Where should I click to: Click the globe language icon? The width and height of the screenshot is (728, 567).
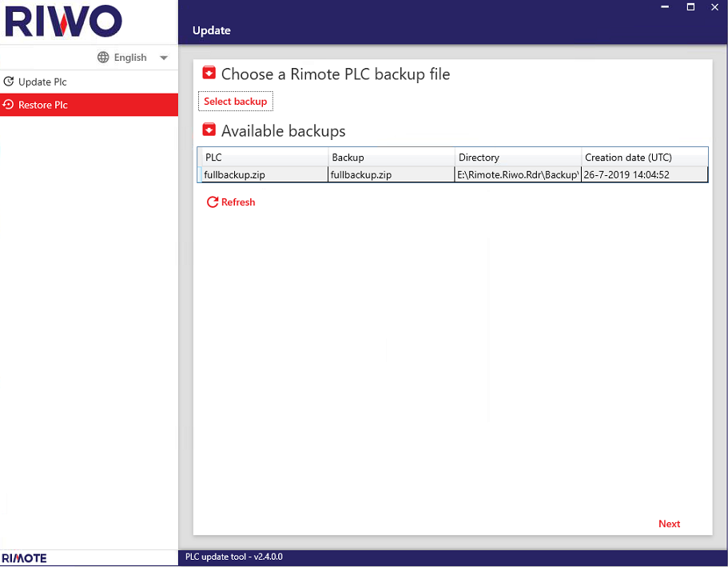103,57
